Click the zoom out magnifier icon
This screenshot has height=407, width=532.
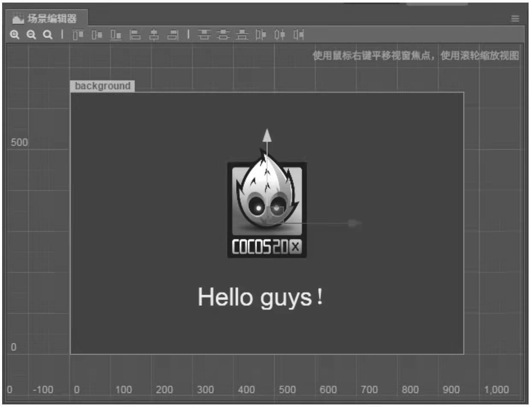coord(31,35)
